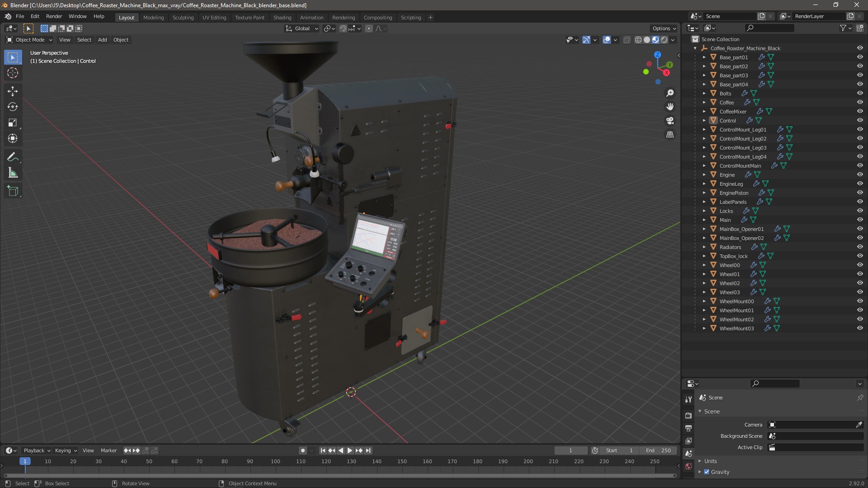Switch to rendered viewport shading
The height and width of the screenshot is (488, 868).
pos(664,40)
